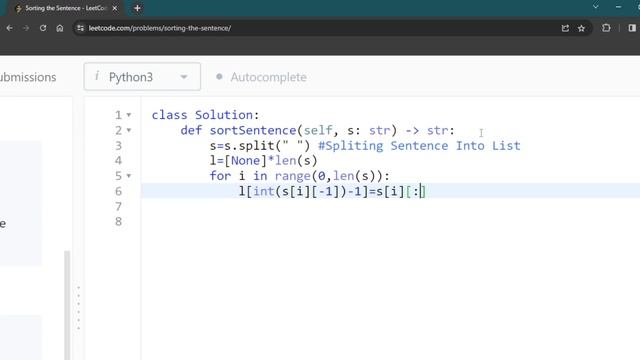Select the Sorting the Sentence browser tab
The width and height of the screenshot is (640, 360).
click(65, 8)
